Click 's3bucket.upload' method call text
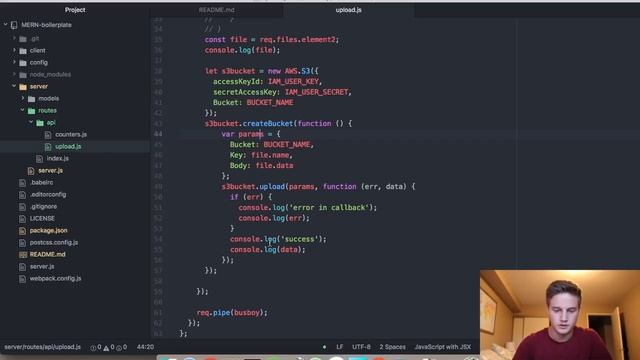640x360 pixels. tap(253, 187)
